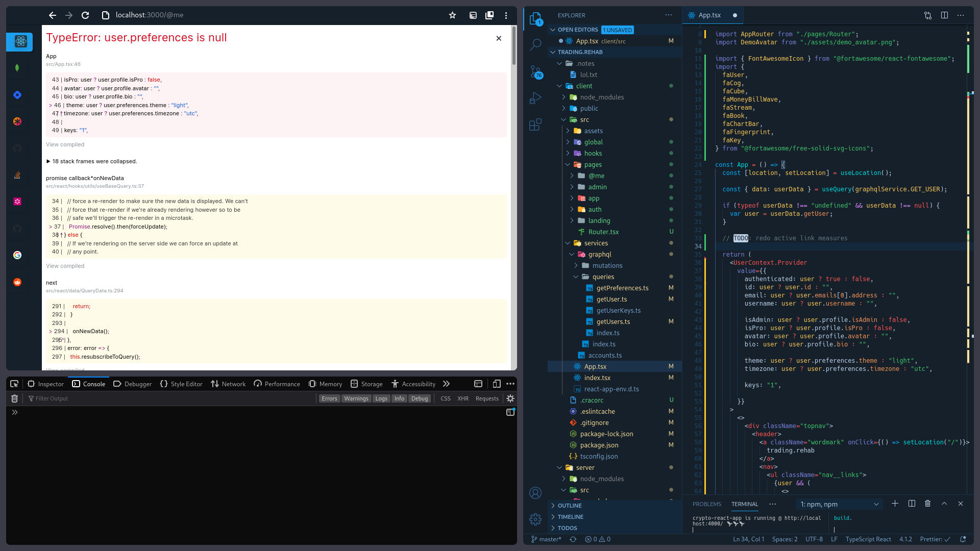Open VS Code Explorer view icon
The height and width of the screenshot is (551, 980).
[535, 19]
